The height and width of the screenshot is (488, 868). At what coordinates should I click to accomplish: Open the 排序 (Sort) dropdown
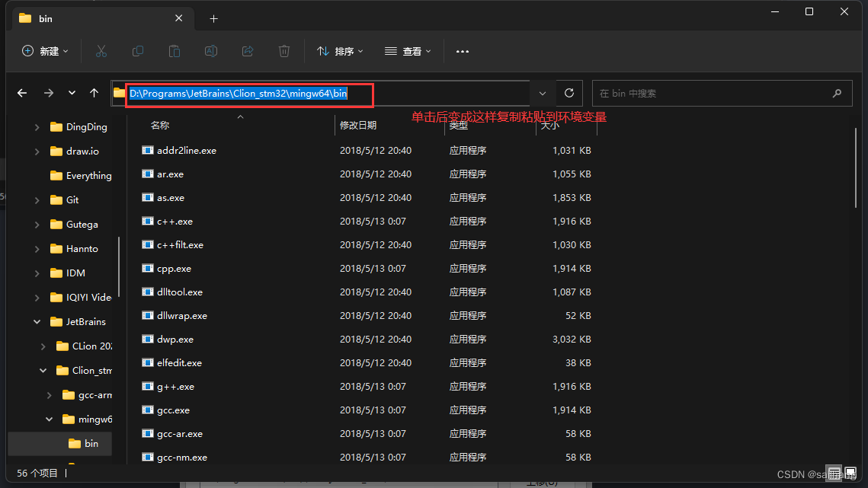tap(338, 51)
